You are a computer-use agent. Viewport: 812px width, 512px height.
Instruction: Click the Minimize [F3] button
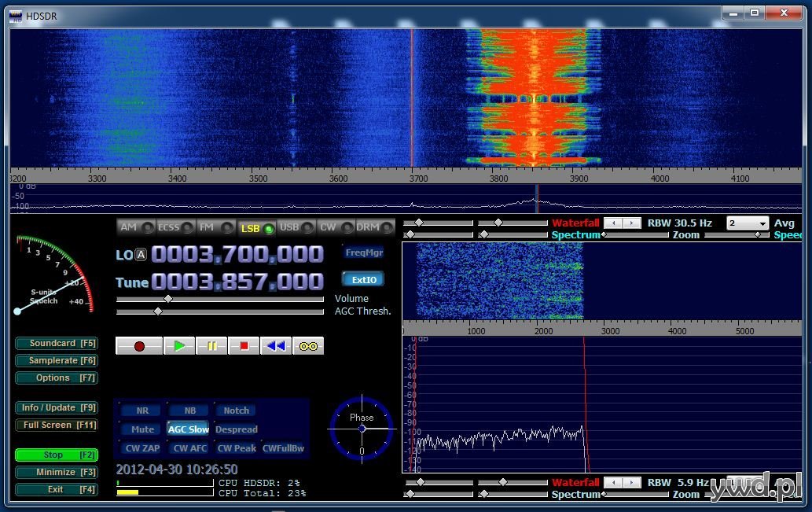click(57, 472)
